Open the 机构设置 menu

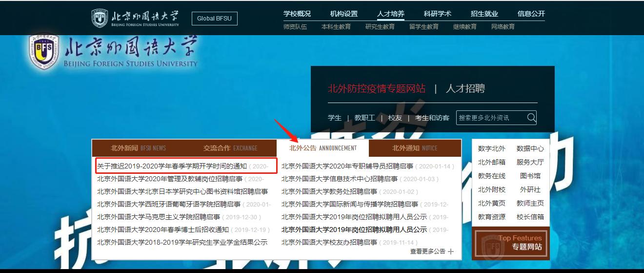(344, 14)
